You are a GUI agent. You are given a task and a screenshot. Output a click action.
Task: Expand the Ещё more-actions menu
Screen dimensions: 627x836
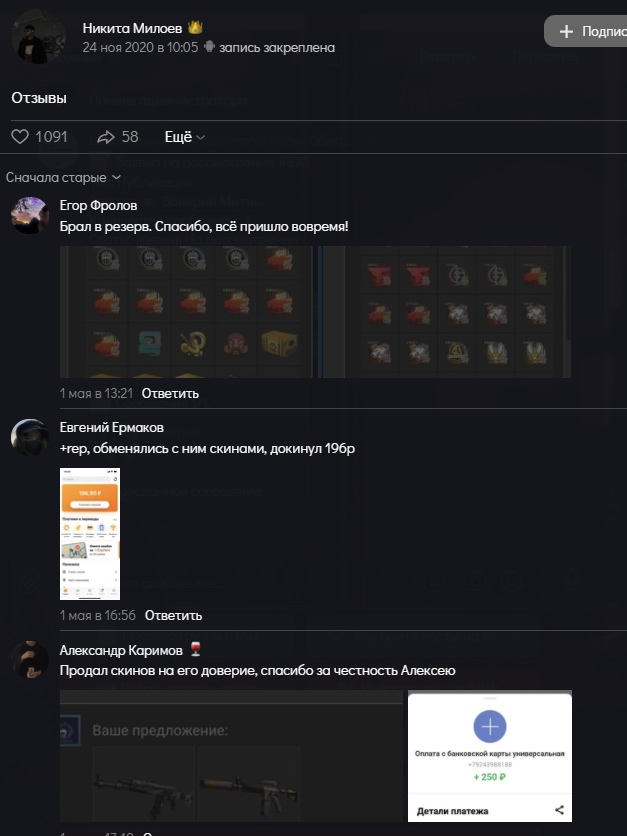click(x=184, y=137)
